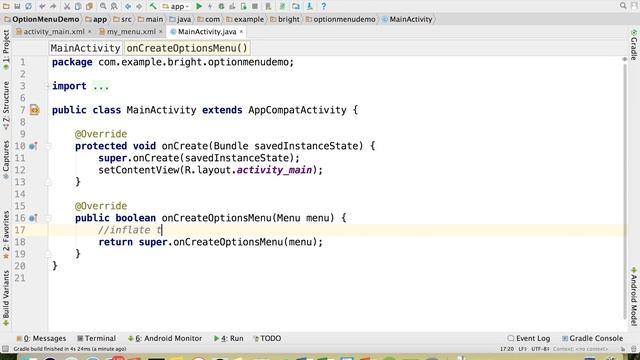
Task: Select app folder in breadcrumb bar
Action: [96, 19]
